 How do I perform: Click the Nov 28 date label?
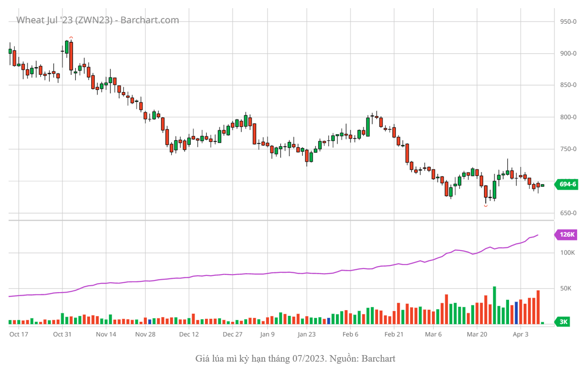pos(145,334)
